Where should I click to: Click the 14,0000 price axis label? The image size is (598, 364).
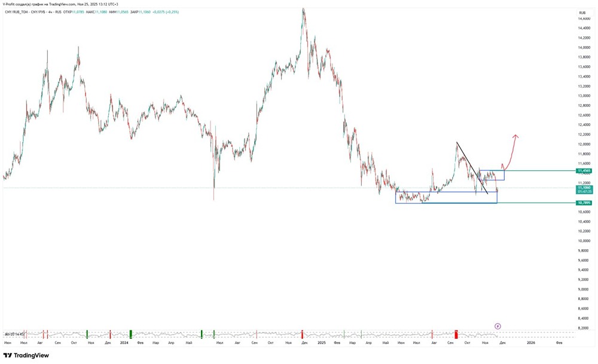point(585,48)
